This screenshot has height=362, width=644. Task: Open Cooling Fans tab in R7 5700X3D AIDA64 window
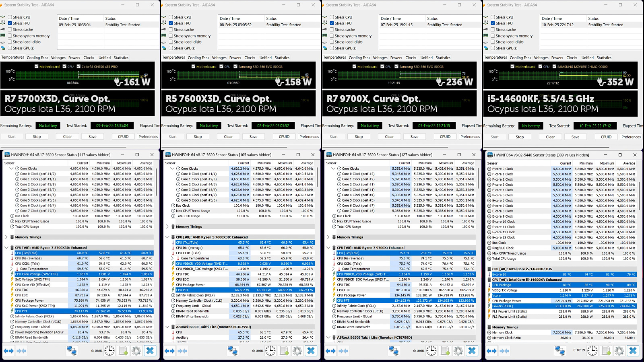click(37, 58)
